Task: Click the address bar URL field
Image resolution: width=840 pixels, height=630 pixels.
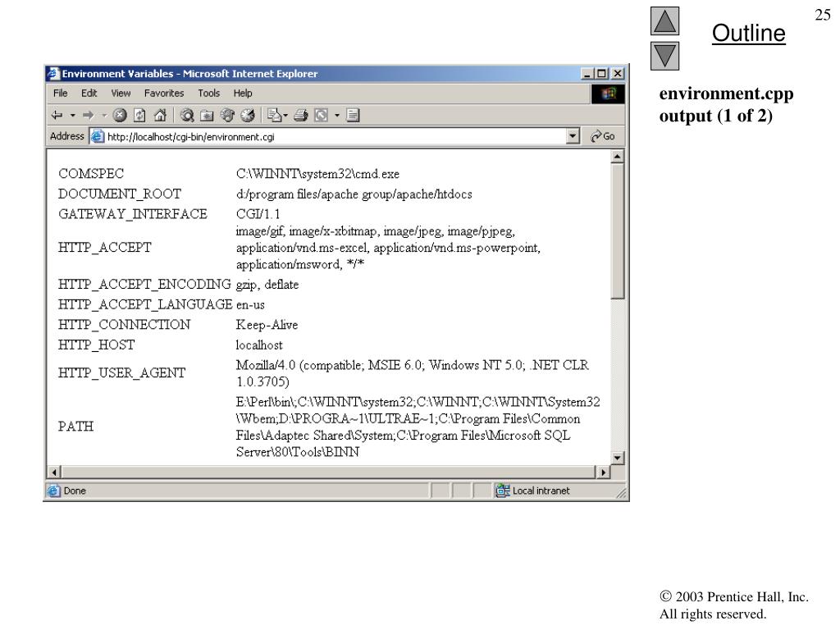Action: pyautogui.click(x=335, y=137)
